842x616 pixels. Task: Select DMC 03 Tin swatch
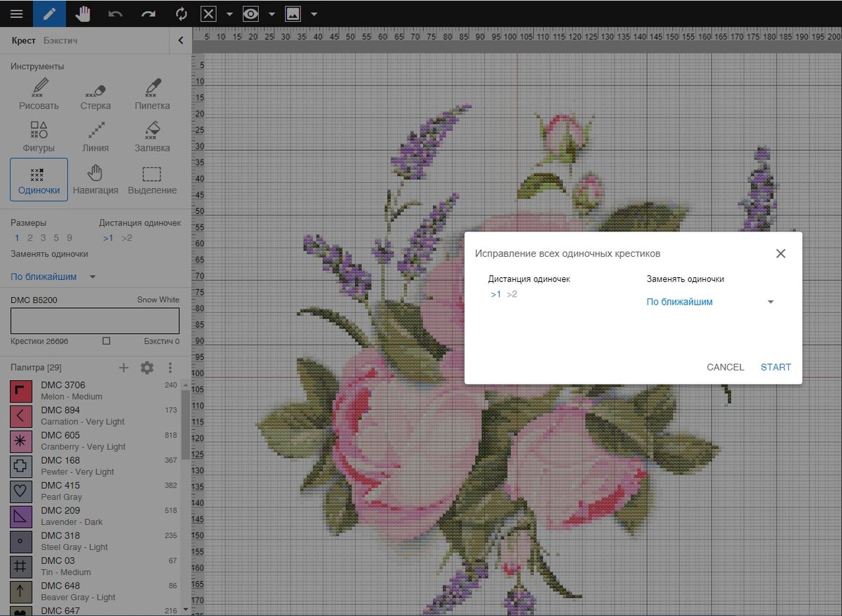[20, 567]
